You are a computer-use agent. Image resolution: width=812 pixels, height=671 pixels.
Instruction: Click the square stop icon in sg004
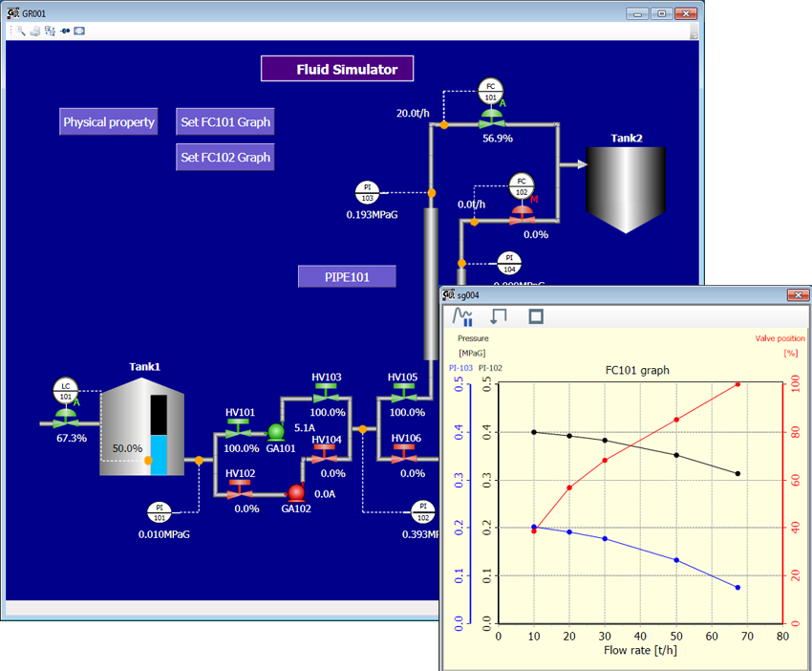click(536, 316)
